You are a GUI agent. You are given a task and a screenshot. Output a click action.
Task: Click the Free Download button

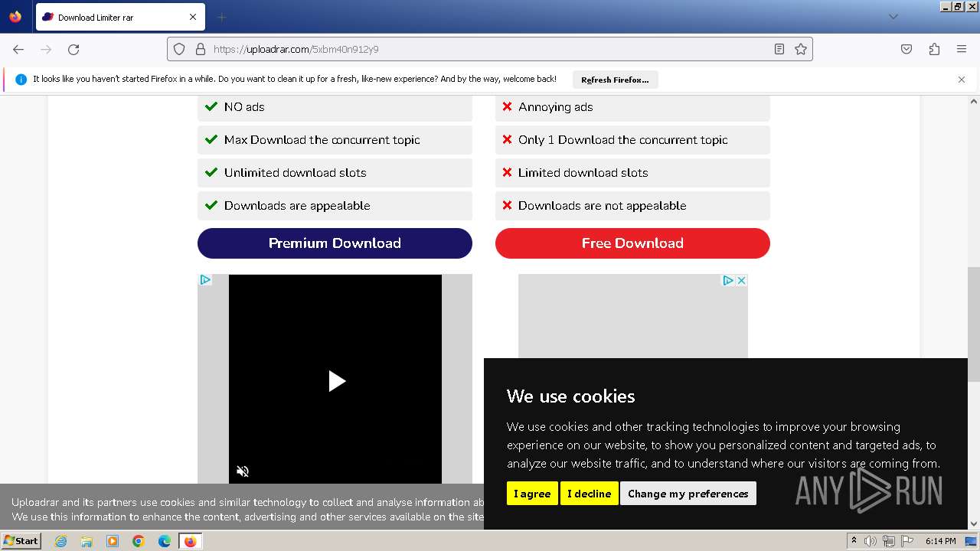[x=632, y=243]
